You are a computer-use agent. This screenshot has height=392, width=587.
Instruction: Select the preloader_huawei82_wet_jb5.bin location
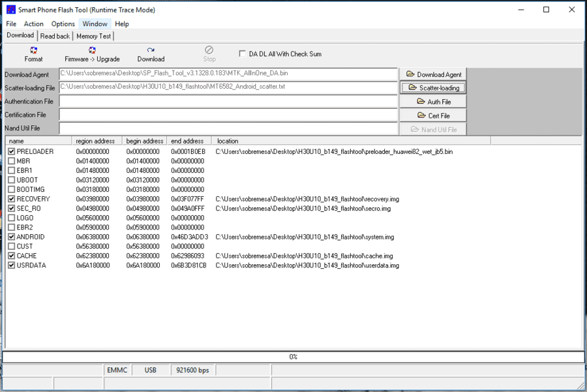(334, 151)
